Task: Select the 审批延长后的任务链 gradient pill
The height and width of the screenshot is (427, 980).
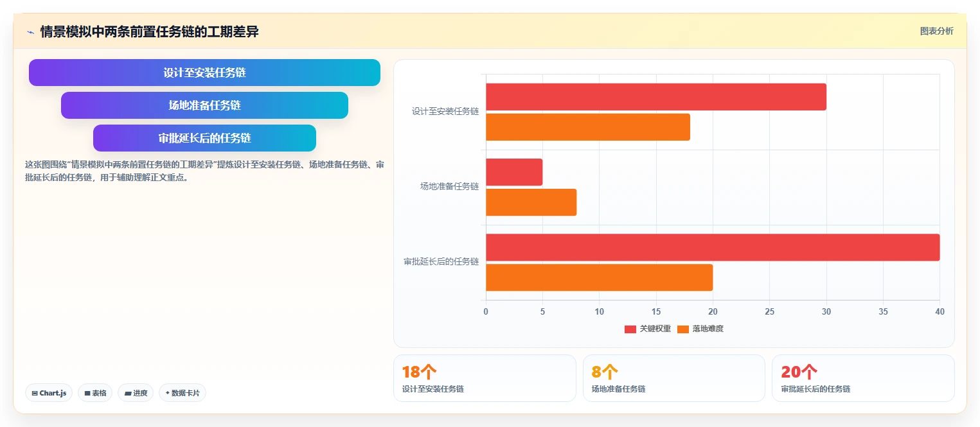Action: (204, 138)
